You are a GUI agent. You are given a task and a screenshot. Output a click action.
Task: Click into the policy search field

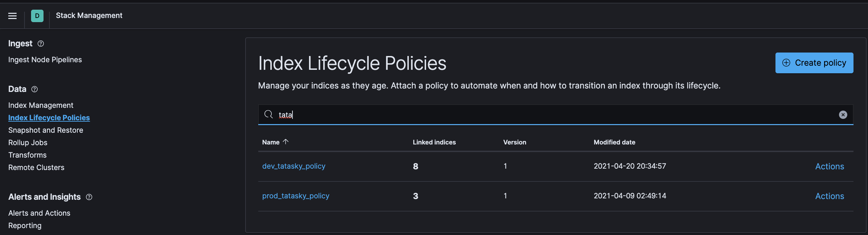point(552,115)
